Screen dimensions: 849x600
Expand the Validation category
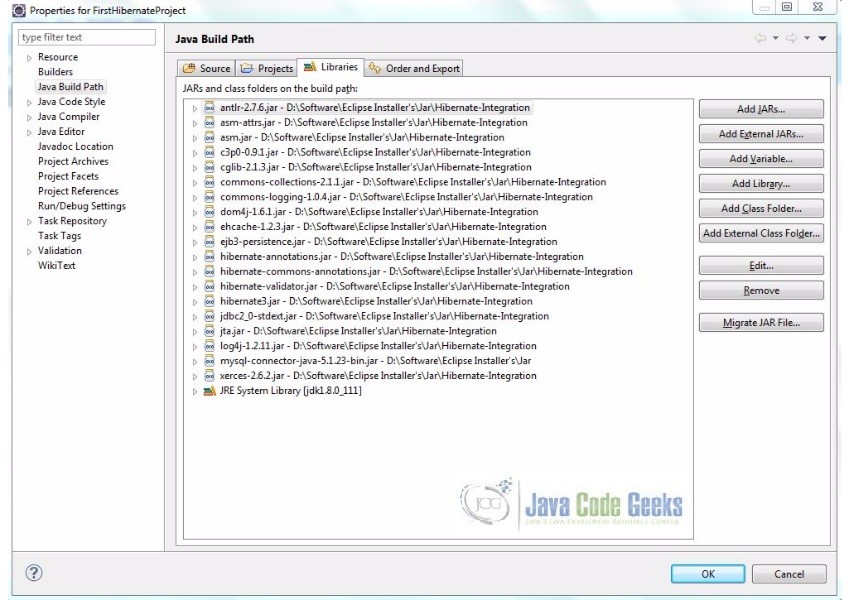29,251
